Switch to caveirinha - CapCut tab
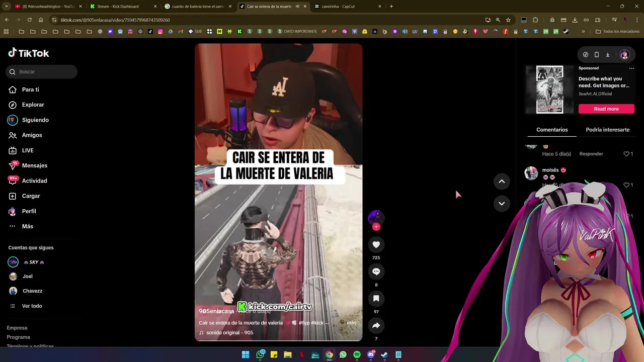Screen dimensions: 644x362 (347, 7)
